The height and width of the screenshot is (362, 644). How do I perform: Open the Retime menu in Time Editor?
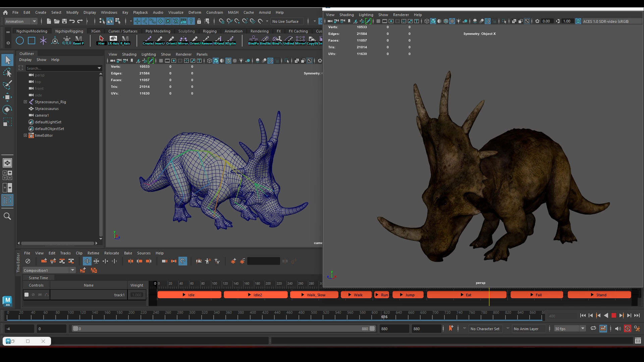93,253
